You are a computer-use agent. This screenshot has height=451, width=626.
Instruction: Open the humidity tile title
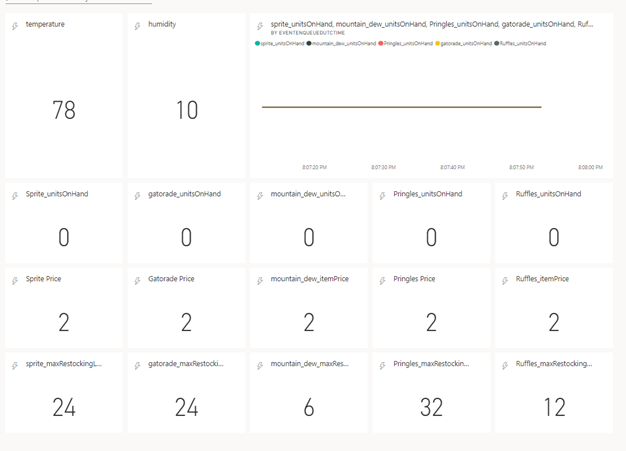click(x=162, y=24)
